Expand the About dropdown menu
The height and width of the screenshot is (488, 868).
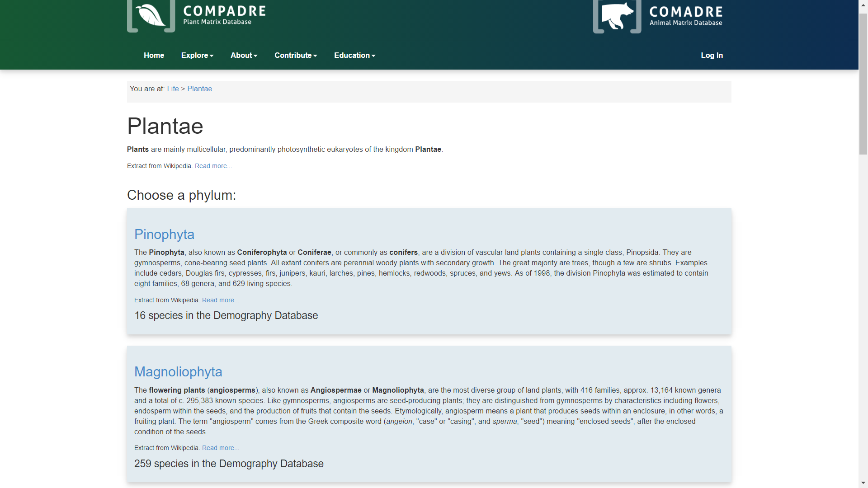244,55
